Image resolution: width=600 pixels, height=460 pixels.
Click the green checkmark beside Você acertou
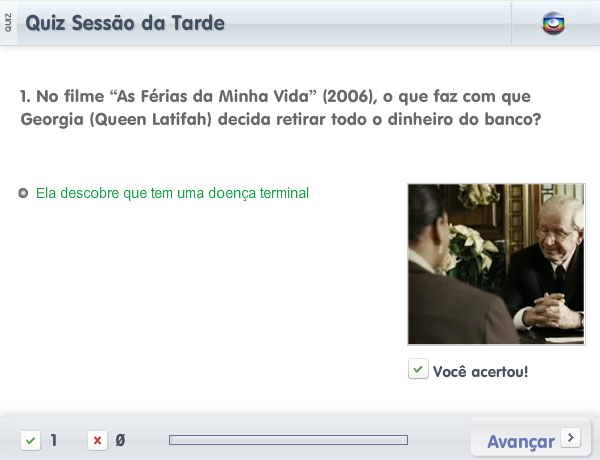418,369
